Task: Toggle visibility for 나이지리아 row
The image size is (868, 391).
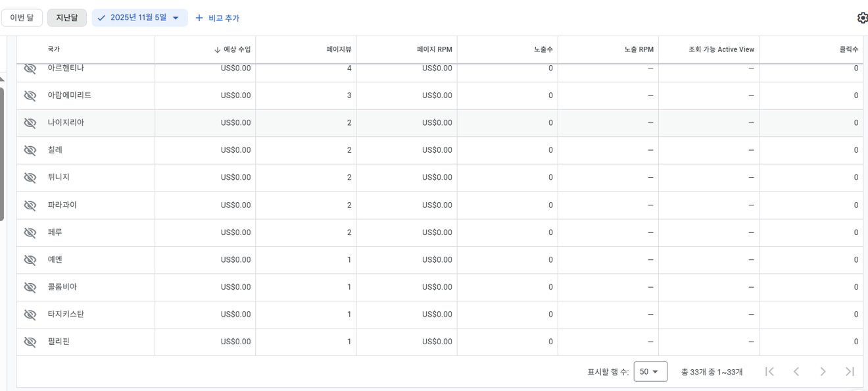Action: 30,123
